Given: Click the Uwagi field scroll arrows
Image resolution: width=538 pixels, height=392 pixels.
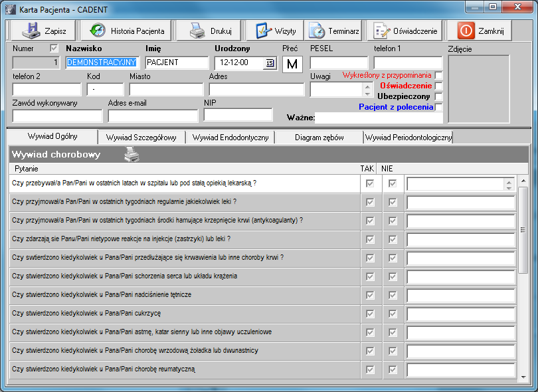Looking at the screenshot, I should point(367,90).
